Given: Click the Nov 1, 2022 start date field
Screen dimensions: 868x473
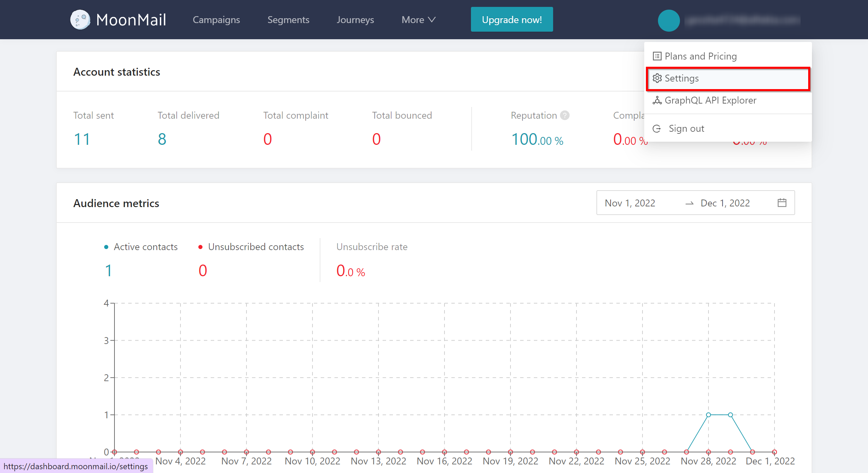Looking at the screenshot, I should (x=630, y=203).
